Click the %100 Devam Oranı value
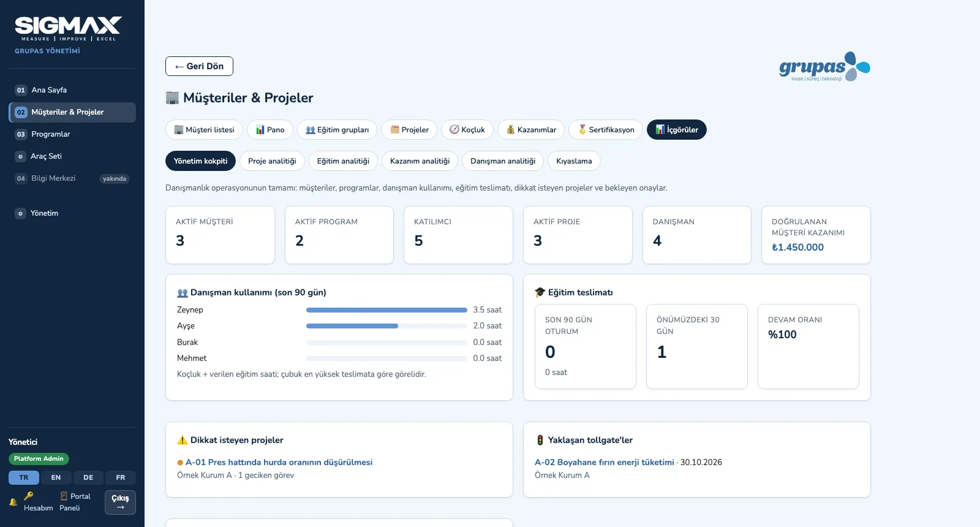Viewport: 980px width, 527px height. [x=782, y=335]
